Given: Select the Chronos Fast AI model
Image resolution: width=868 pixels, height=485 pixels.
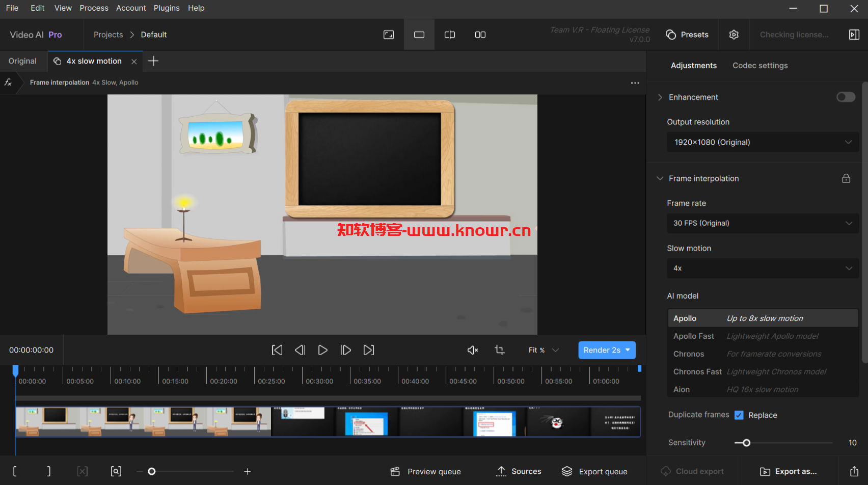Looking at the screenshot, I should [763, 372].
